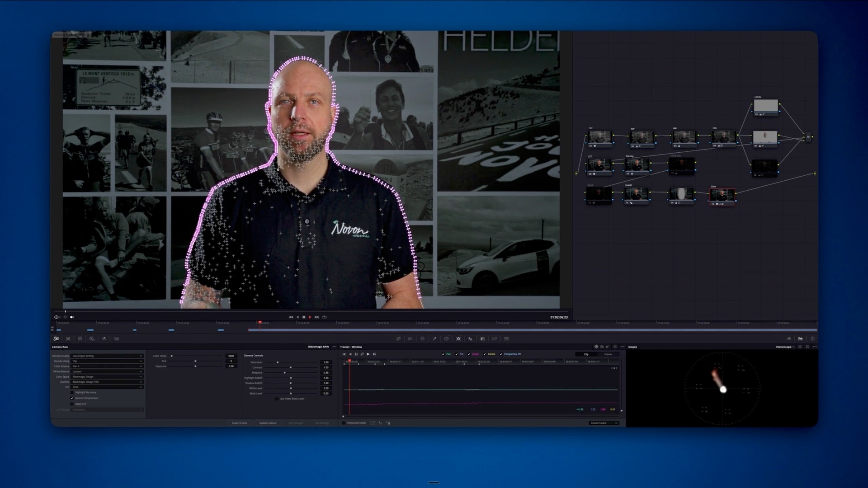Enable Use Video Black Level checkbox

pos(277,399)
